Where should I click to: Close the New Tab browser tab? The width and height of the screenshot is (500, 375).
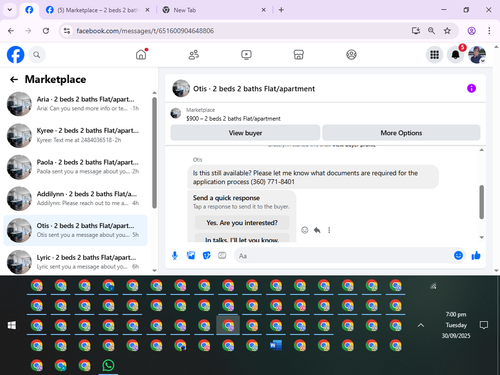(x=263, y=10)
